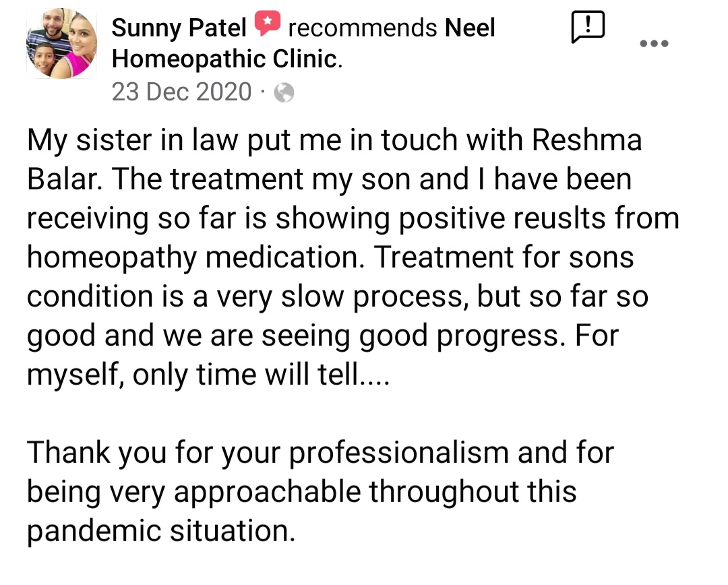Click the red star recommendation badge
Image resolution: width=728 pixels, height=585 pixels.
[x=267, y=26]
